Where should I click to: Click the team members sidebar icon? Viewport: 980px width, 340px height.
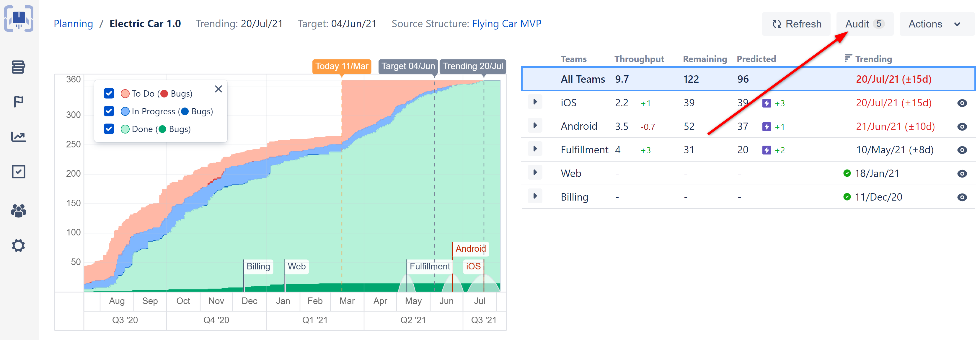coord(19,209)
